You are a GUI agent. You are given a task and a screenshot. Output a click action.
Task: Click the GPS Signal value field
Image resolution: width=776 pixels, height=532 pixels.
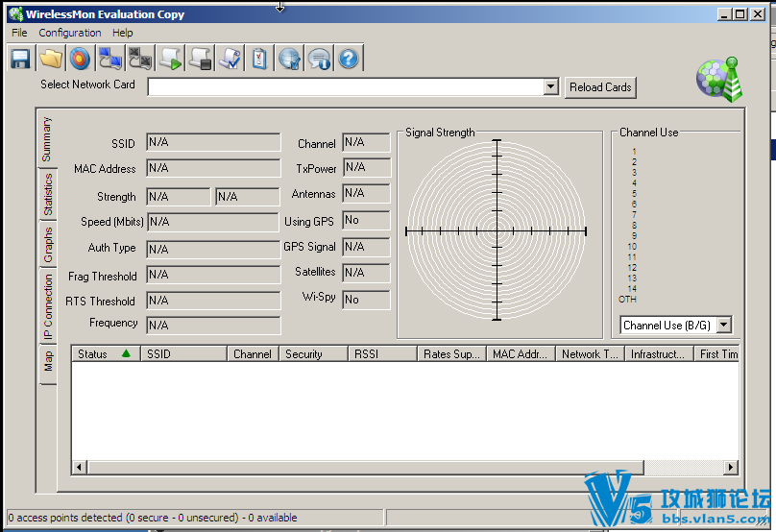366,247
